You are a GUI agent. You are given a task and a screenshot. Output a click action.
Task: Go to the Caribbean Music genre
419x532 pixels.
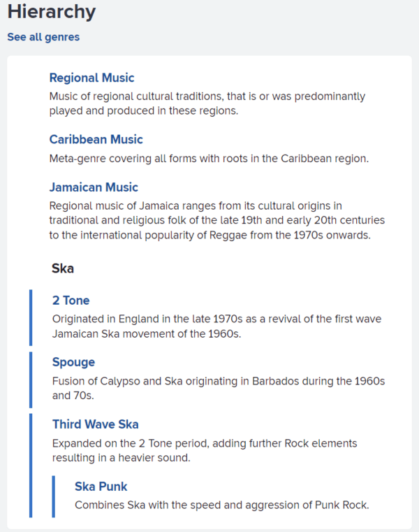point(96,139)
